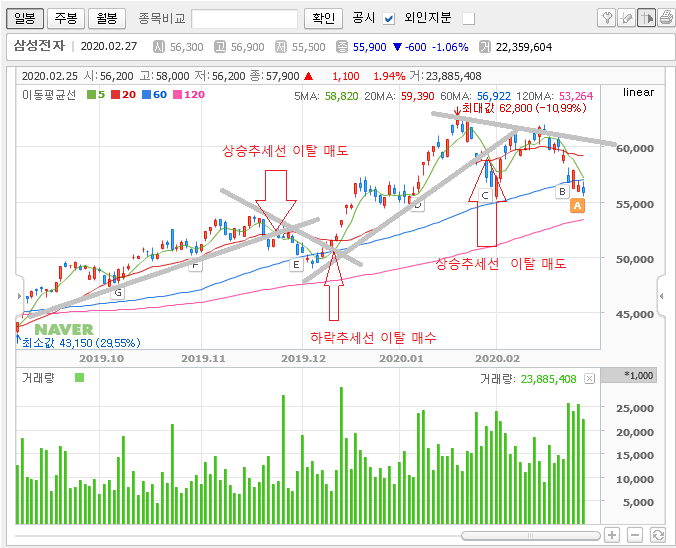Click the 저 low-price icon in header

[281, 47]
